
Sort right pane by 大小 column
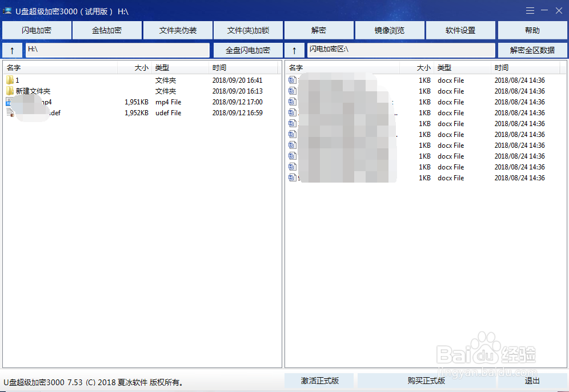(x=416, y=68)
